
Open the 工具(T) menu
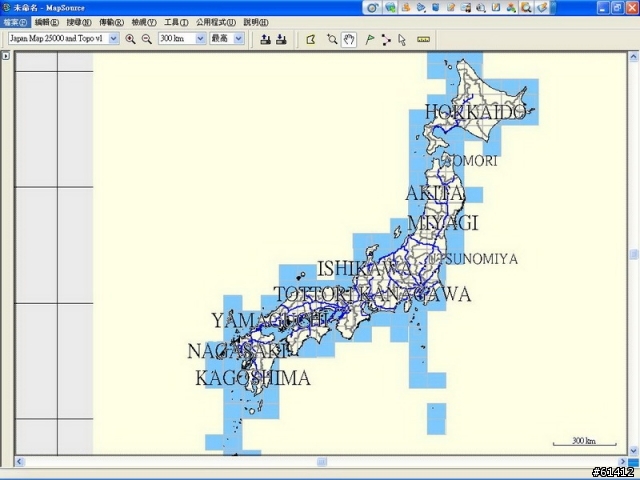[x=176, y=22]
